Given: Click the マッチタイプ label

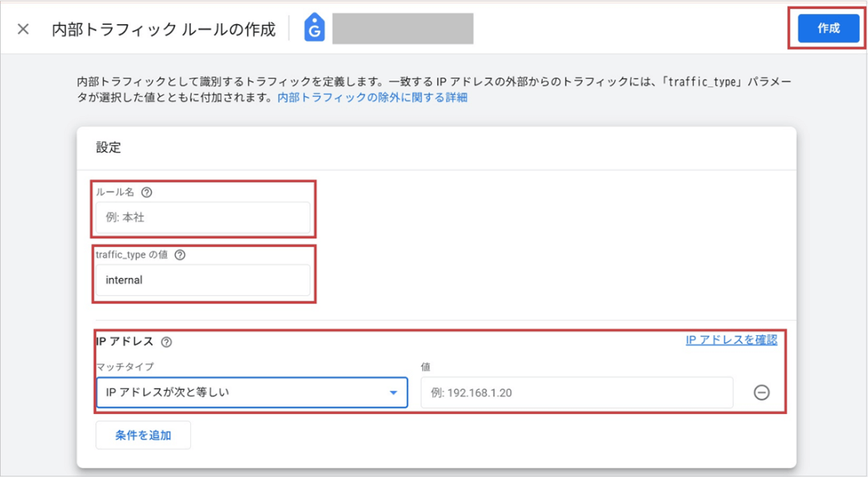Looking at the screenshot, I should click(125, 367).
